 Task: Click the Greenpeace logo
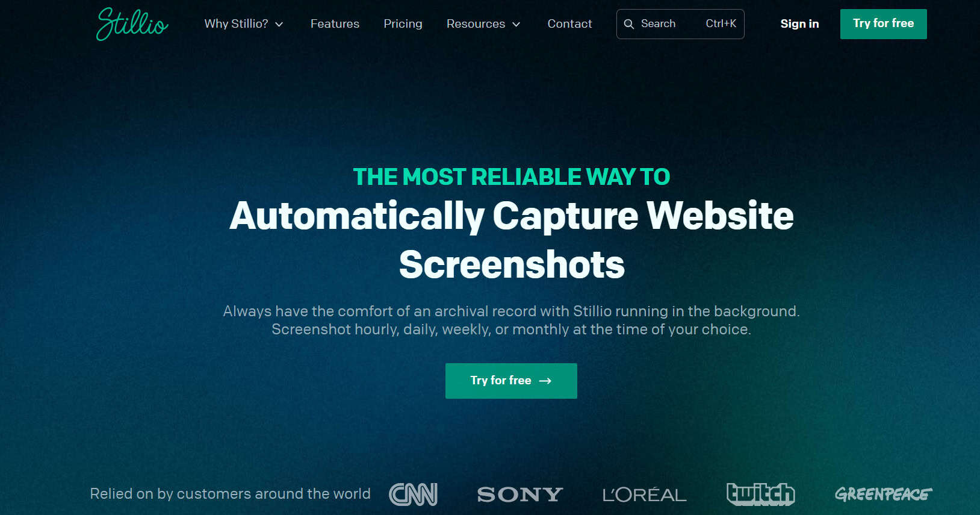883,495
